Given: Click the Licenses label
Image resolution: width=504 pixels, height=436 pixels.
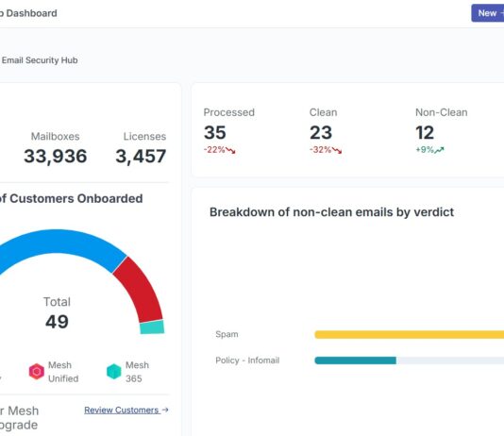Looking at the screenshot, I should click(144, 136).
